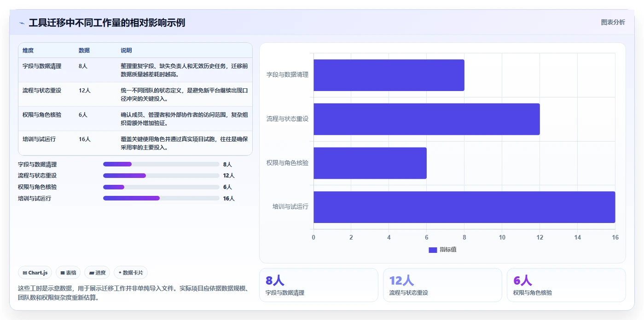This screenshot has width=644, height=320.
Task: Select the 流程与状态重设 cell in the table
Action: click(x=42, y=91)
